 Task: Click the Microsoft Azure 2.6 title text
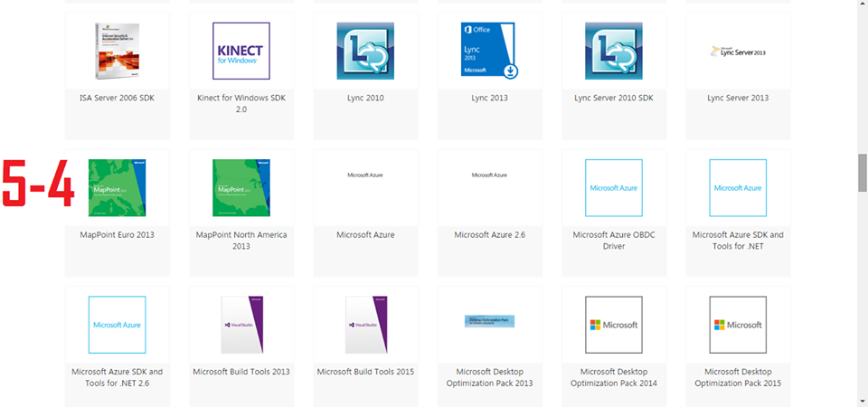(x=489, y=235)
